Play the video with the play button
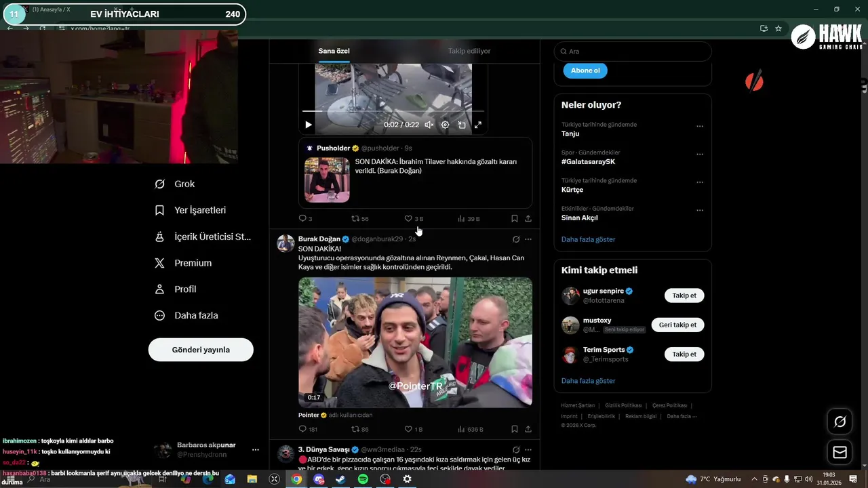This screenshot has width=868, height=488. (308, 125)
